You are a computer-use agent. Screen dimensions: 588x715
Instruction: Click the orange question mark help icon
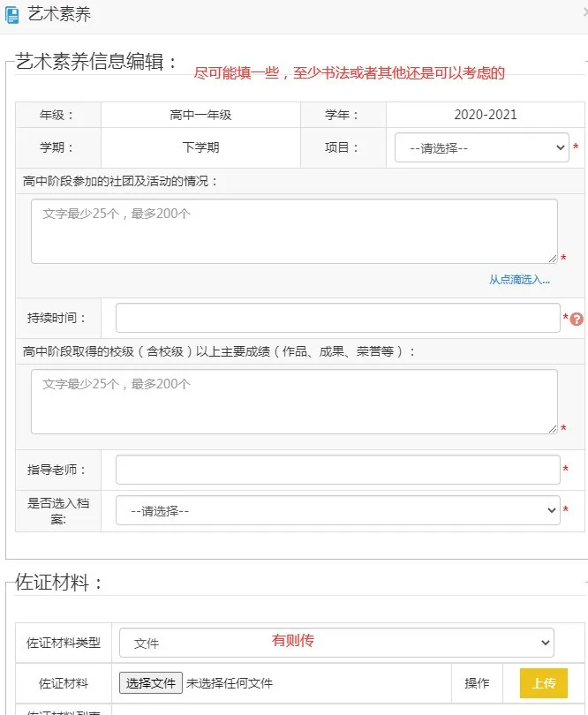tap(577, 319)
